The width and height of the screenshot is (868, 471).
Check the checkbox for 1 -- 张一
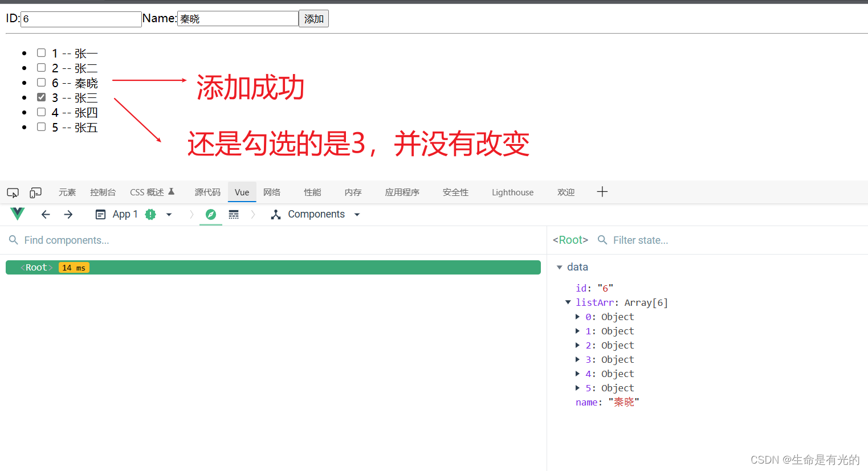tap(41, 53)
